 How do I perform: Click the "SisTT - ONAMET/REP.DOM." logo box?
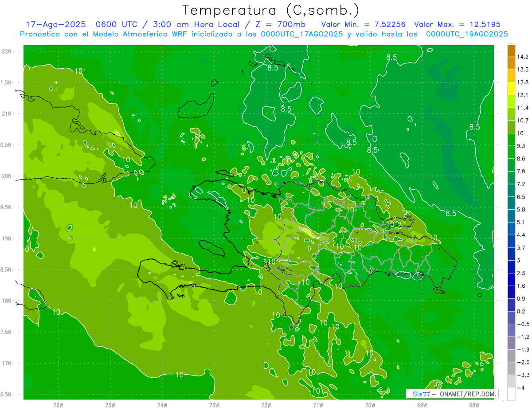[452, 394]
